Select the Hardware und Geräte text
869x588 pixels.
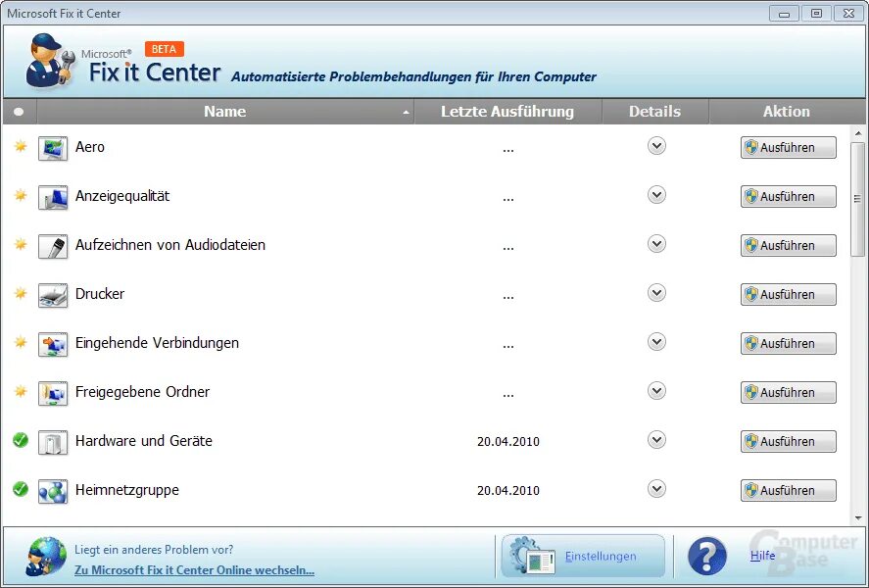tap(144, 441)
